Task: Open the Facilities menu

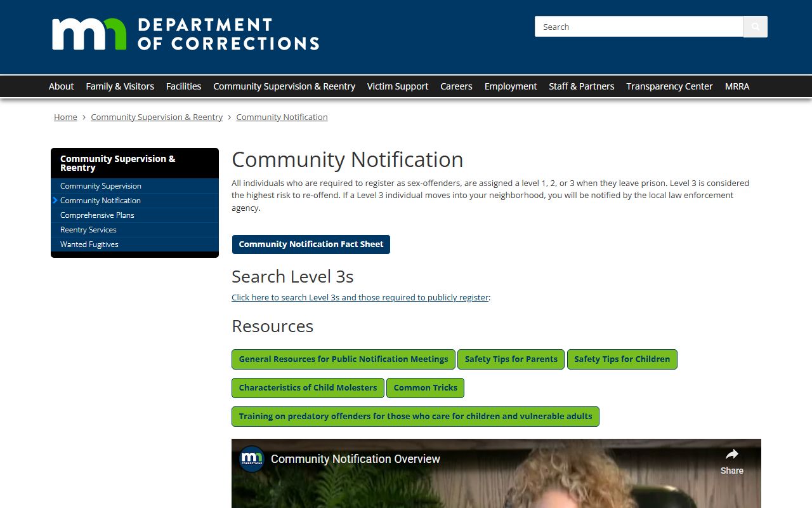Action: pyautogui.click(x=183, y=86)
